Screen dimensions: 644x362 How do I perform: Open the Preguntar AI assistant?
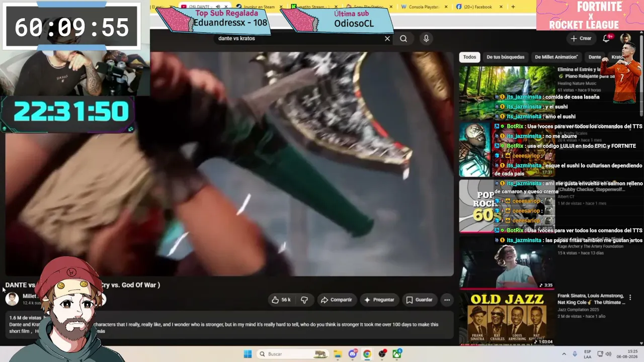pos(379,300)
